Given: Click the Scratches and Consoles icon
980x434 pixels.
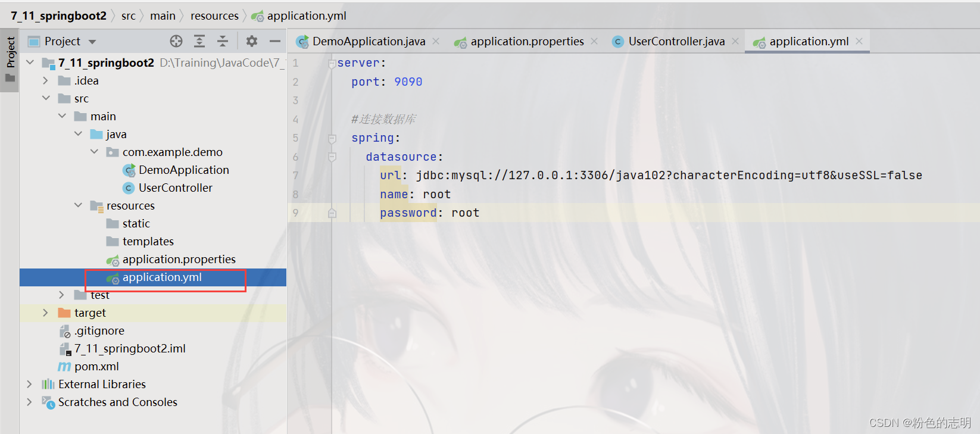Looking at the screenshot, I should pyautogui.click(x=48, y=402).
